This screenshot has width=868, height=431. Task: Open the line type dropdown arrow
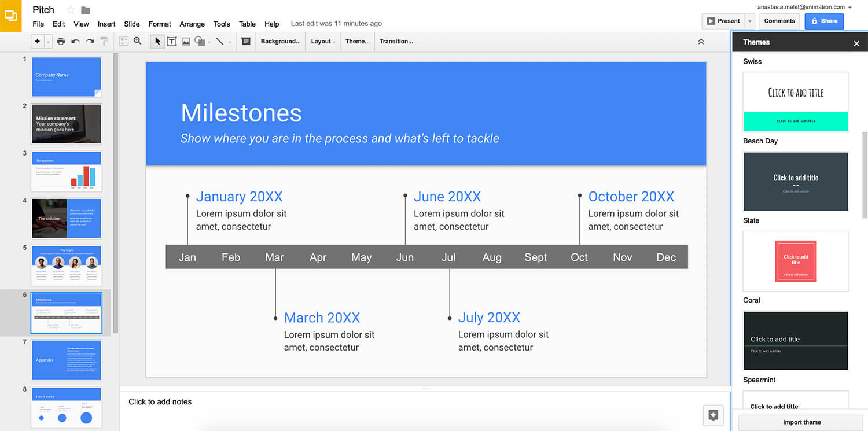[230, 42]
